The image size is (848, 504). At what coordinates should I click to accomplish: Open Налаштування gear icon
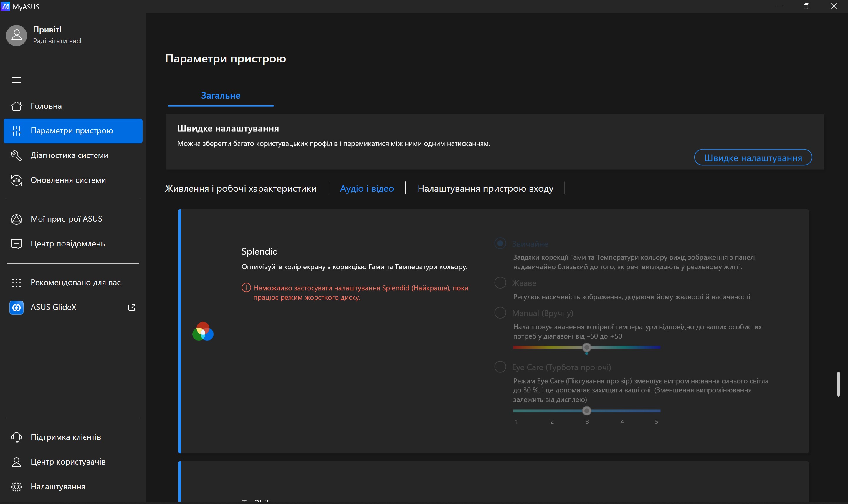pyautogui.click(x=16, y=487)
